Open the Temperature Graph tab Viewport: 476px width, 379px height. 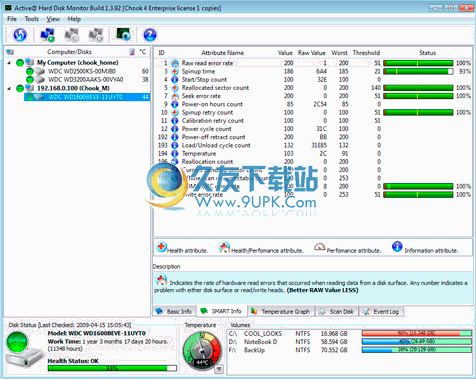click(x=281, y=311)
